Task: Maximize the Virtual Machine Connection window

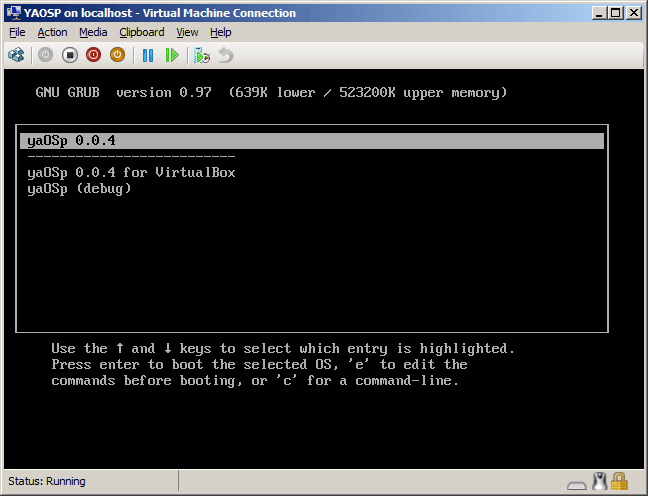Action: (616, 13)
